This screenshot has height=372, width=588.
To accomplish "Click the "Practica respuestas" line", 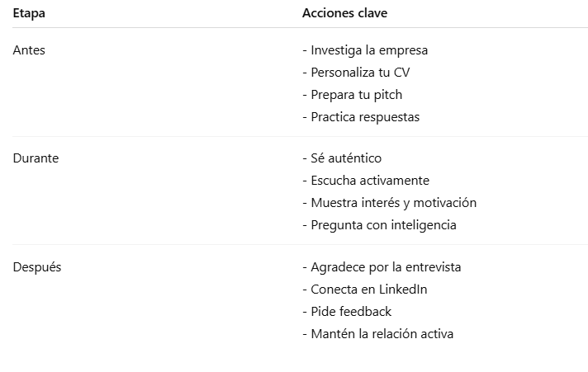I will [x=361, y=117].
